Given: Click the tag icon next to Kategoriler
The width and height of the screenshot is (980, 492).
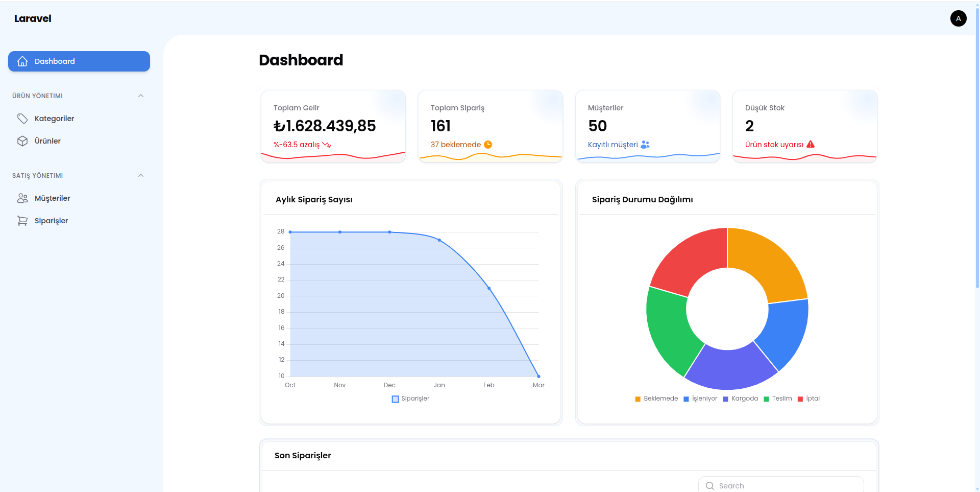Looking at the screenshot, I should [22, 119].
